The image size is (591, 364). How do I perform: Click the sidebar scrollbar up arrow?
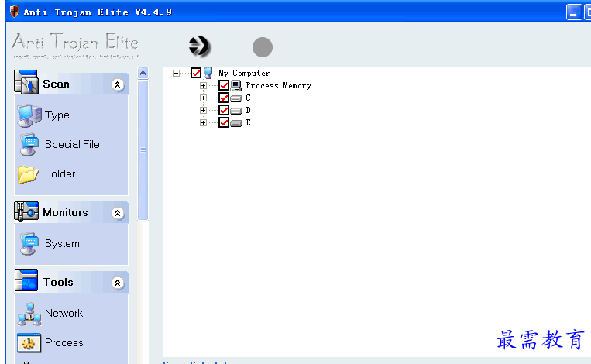click(x=143, y=73)
